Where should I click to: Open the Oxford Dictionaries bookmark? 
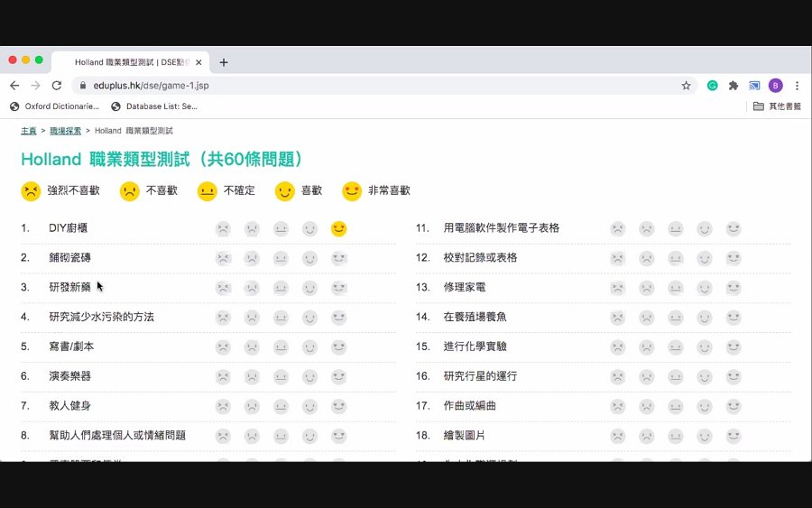pos(54,106)
